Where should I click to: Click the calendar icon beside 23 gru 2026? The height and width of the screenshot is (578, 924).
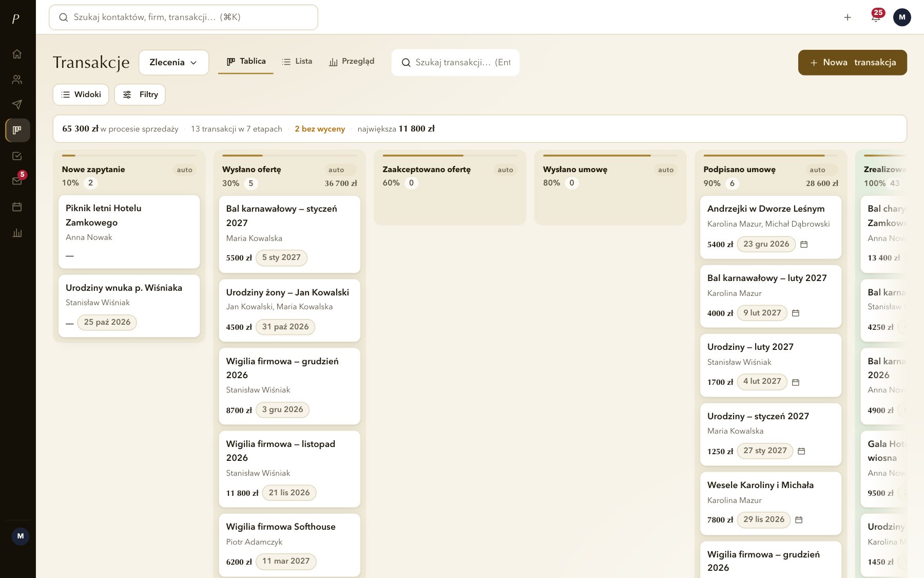[x=804, y=245]
